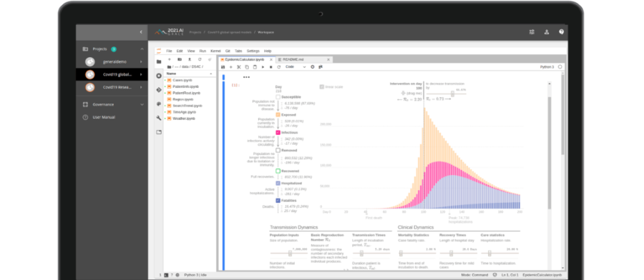Screen dimensions: 644x280
Task: Create a new folder in file browser
Action: pyautogui.click(x=180, y=59)
